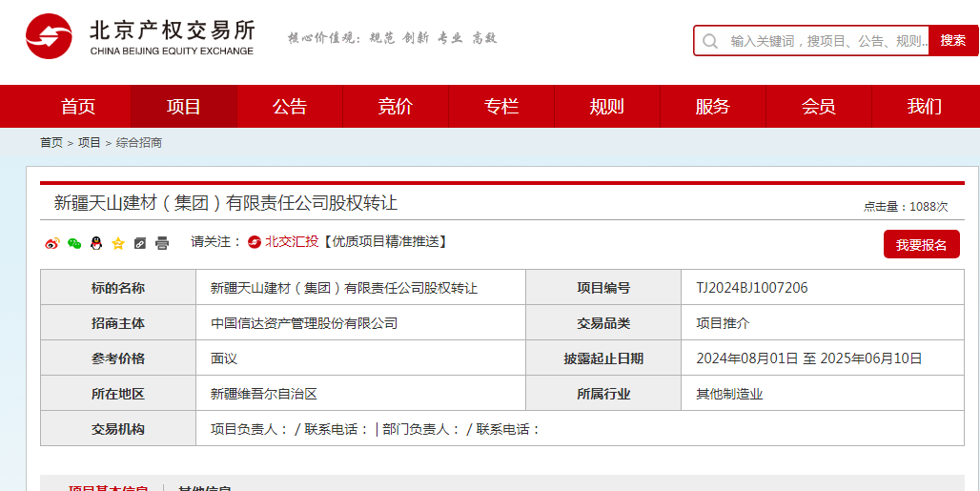Click the 核心价值观 slogan text
Image resolution: width=980 pixels, height=491 pixels.
[393, 38]
